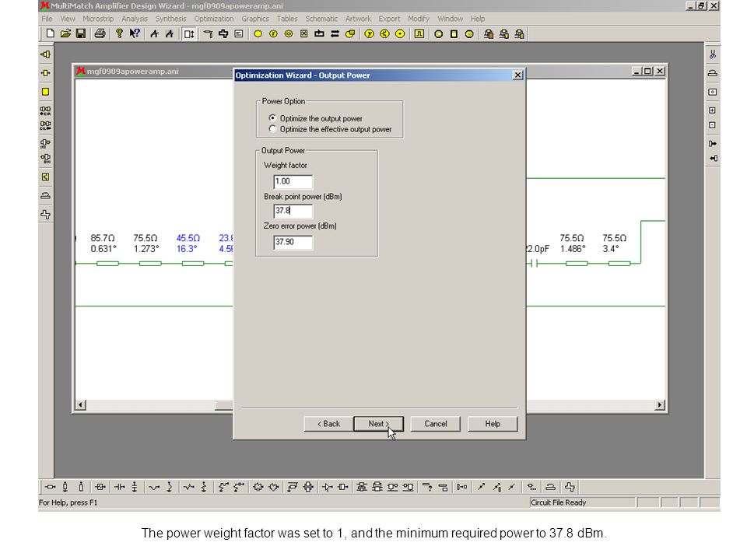Screen dimensions: 747x560
Task: Select the iron-shaped icon in the right toolbar
Action: [712, 73]
